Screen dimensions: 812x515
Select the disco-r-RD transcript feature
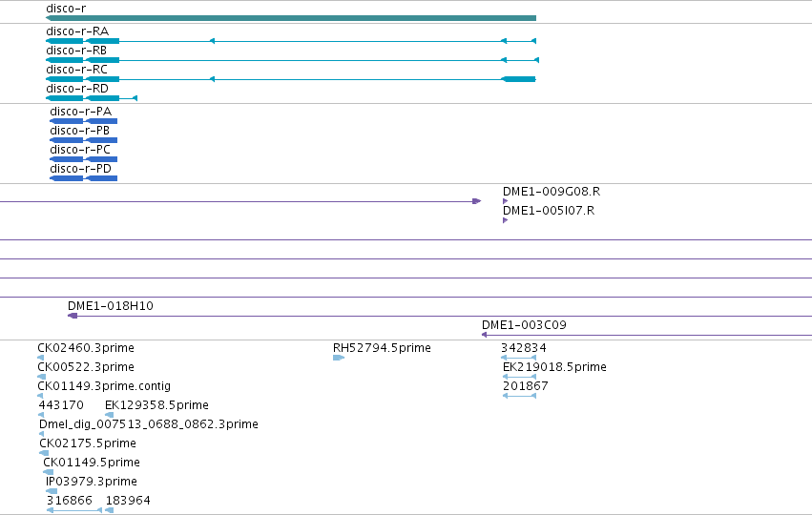click(x=92, y=98)
